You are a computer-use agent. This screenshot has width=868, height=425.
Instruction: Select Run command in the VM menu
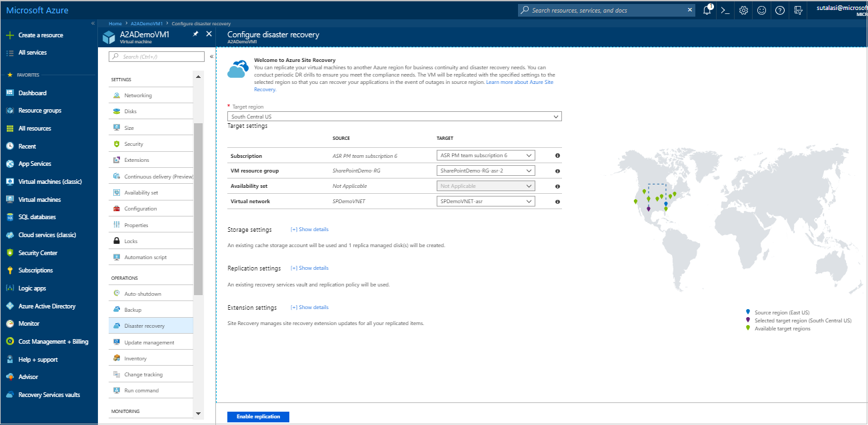151,390
